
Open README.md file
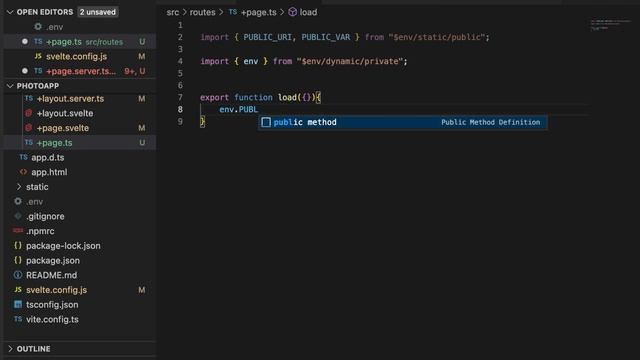(x=51, y=275)
